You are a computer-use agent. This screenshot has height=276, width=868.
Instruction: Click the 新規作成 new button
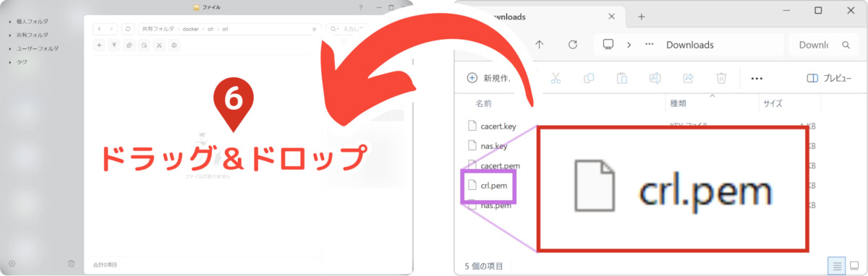tap(488, 78)
